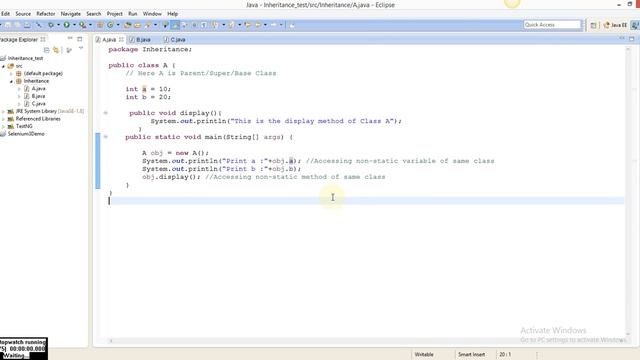Open the Window menu

click(152, 13)
